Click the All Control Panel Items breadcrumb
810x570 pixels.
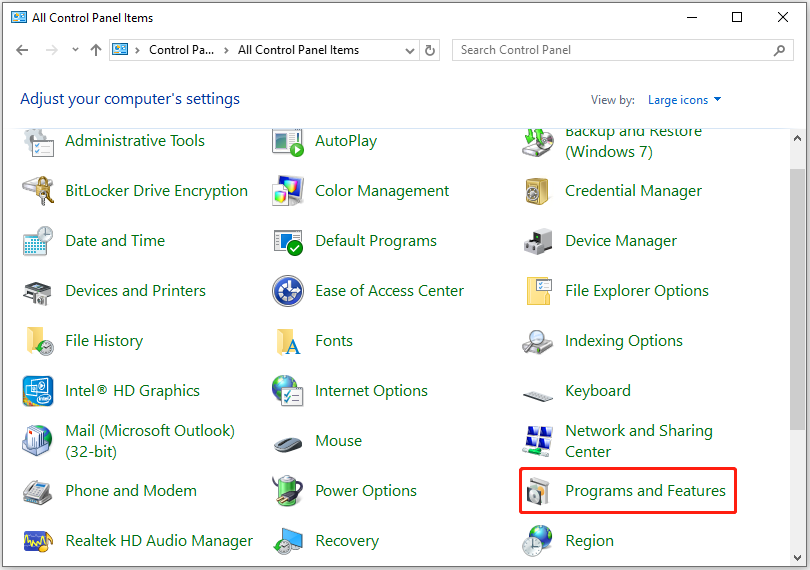[x=298, y=50]
